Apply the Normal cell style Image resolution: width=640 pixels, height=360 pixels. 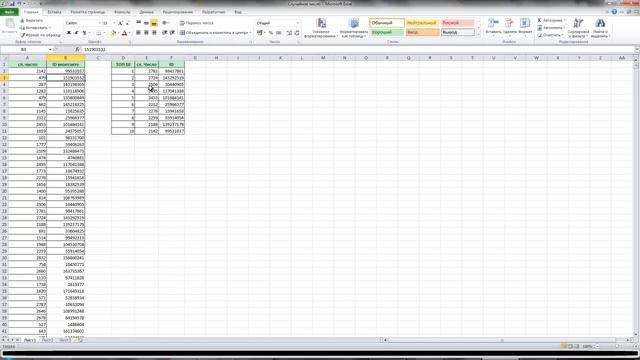click(387, 23)
